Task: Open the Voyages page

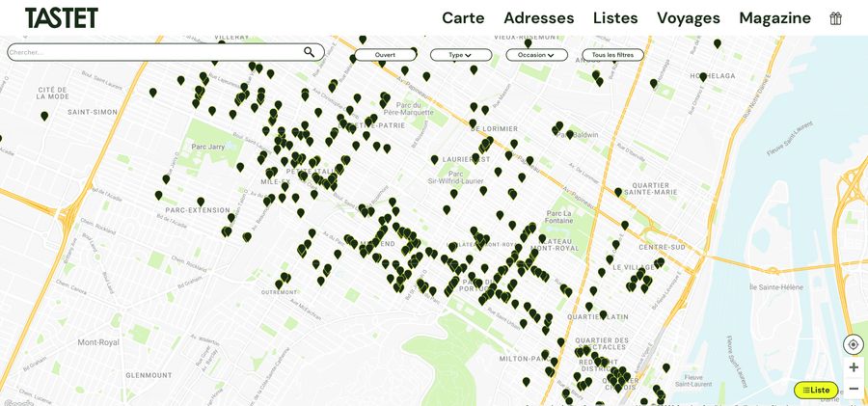Action: click(688, 18)
